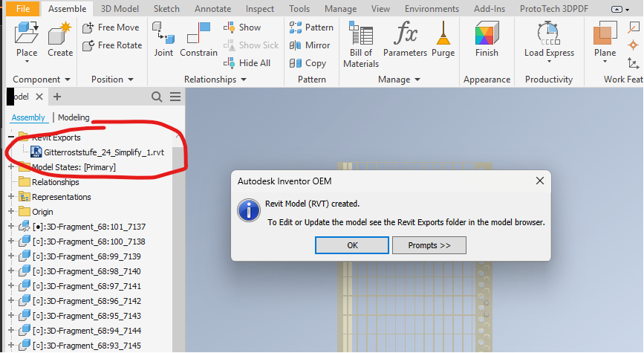This screenshot has height=353, width=644.
Task: Select the Free Rotate tool
Action: (112, 45)
